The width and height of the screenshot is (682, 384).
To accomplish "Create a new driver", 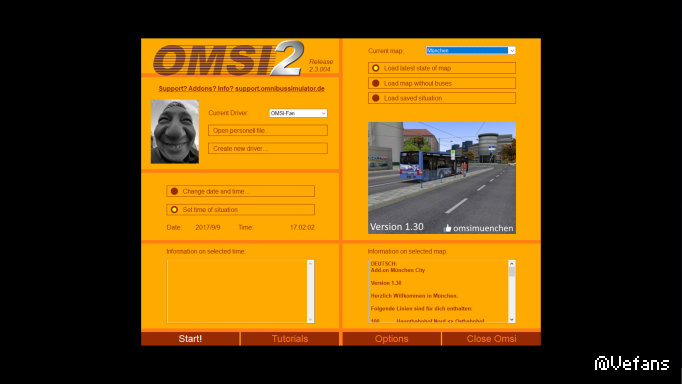I will coord(268,148).
